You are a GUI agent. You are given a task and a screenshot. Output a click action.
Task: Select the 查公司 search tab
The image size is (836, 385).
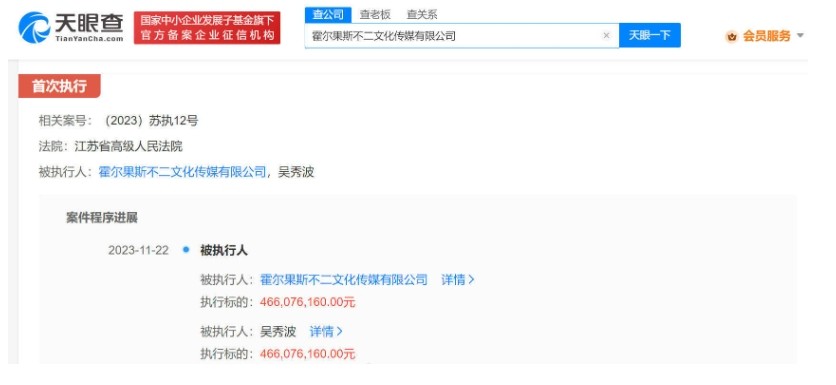[x=328, y=15]
